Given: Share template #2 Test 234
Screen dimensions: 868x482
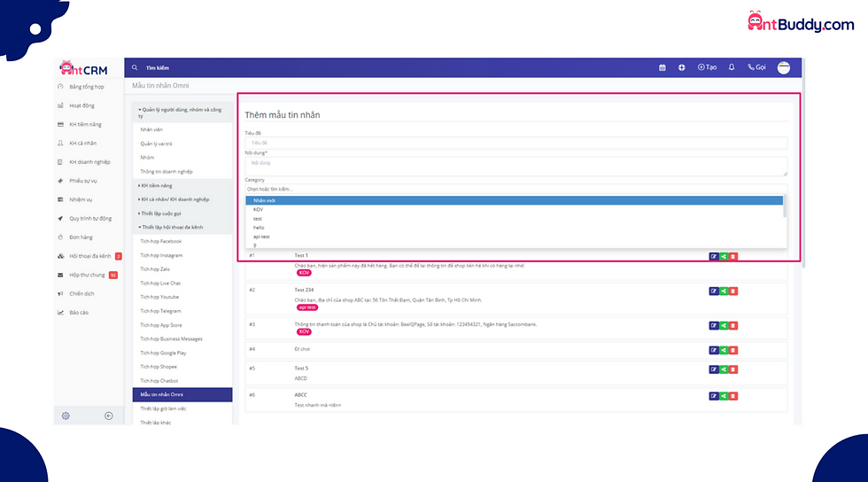Looking at the screenshot, I should 724,291.
